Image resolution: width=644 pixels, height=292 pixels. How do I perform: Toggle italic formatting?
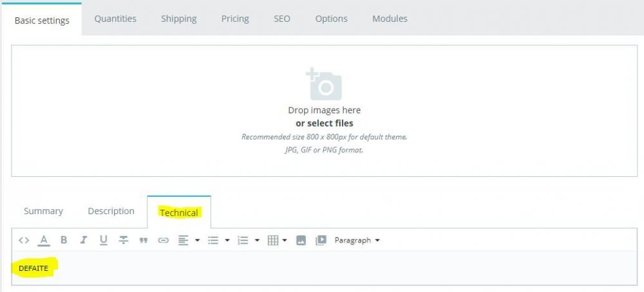83,241
